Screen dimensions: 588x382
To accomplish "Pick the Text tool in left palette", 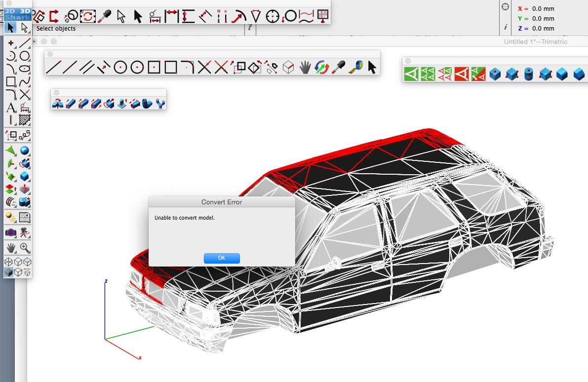I will tap(11, 108).
